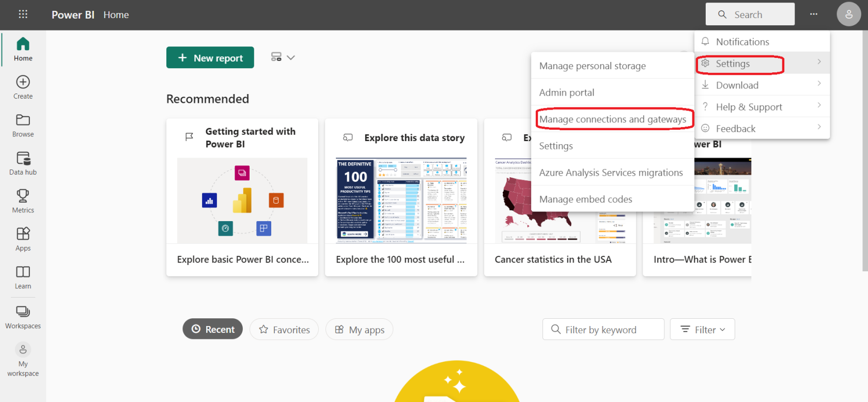Click the Notifications bell icon
868x402 pixels.
(x=705, y=41)
